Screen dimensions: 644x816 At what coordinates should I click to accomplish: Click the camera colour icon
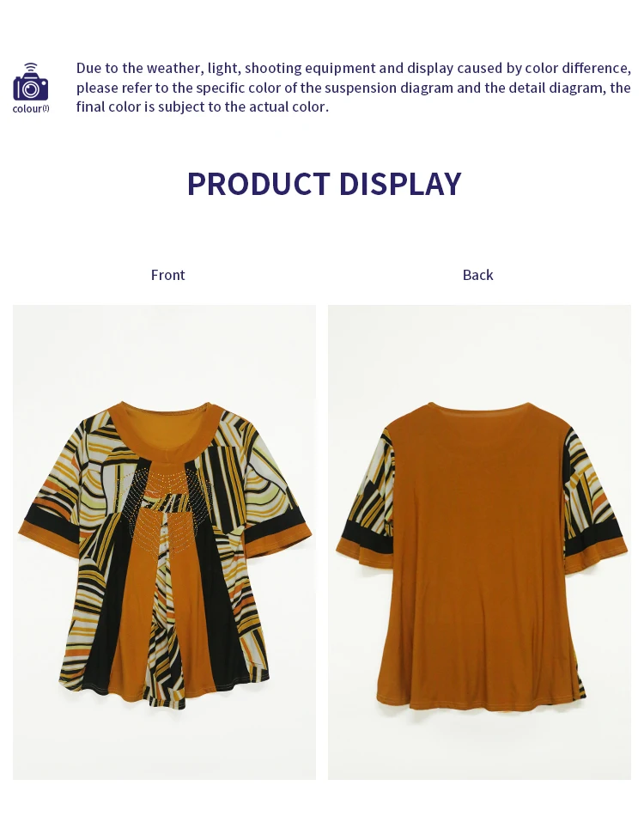(x=31, y=82)
